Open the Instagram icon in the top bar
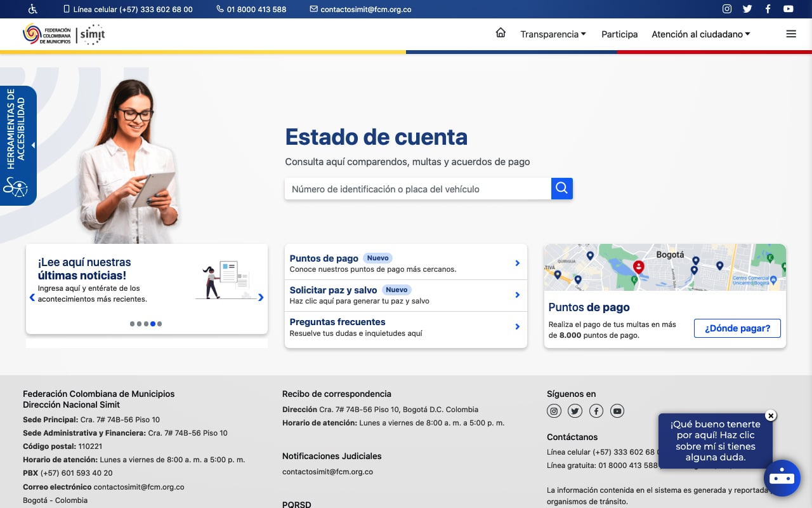 pos(726,9)
